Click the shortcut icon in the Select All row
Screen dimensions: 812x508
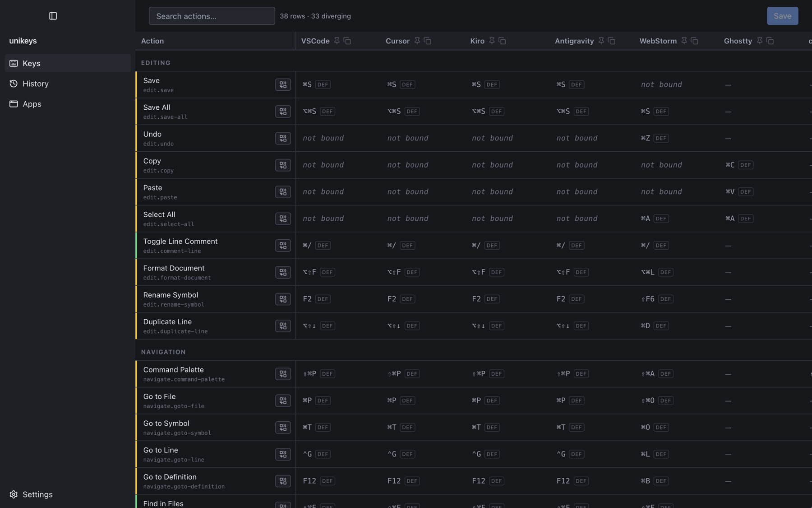pyautogui.click(x=283, y=219)
